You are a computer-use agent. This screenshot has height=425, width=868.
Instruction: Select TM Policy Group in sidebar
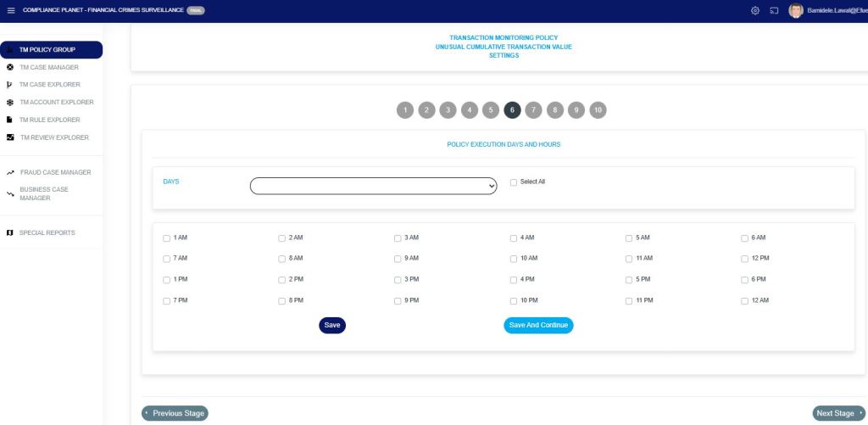pyautogui.click(x=51, y=49)
